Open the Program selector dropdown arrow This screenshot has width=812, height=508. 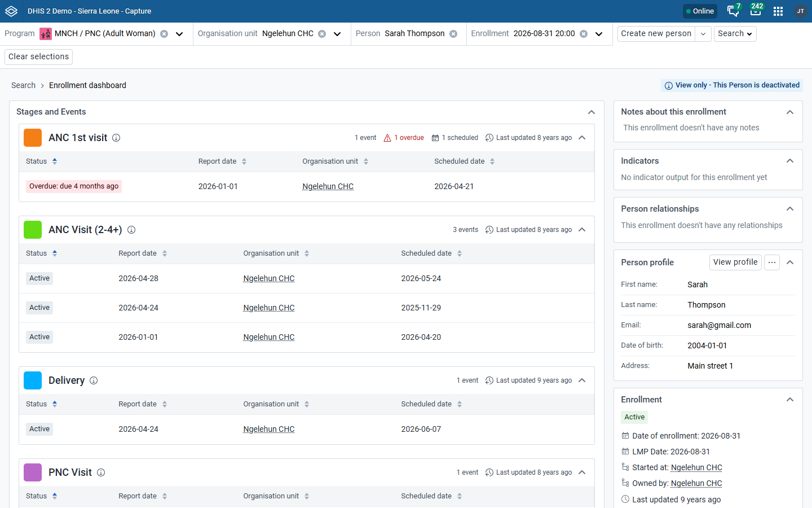[x=179, y=34]
